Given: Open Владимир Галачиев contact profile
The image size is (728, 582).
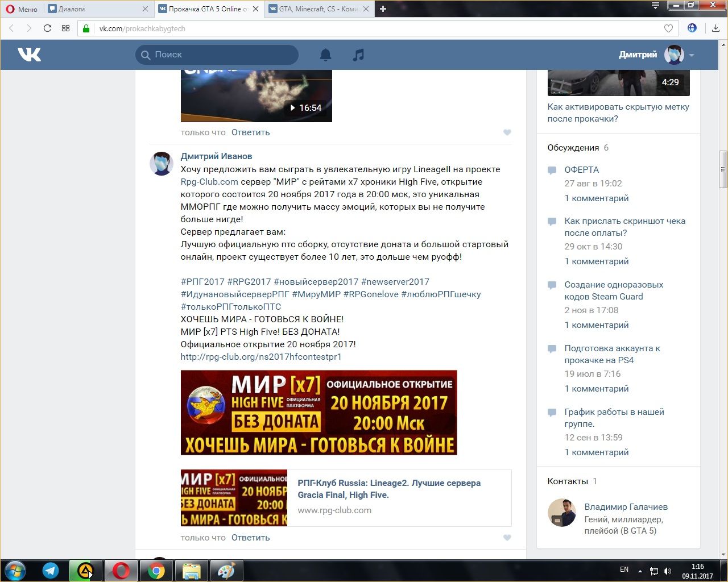Looking at the screenshot, I should pyautogui.click(x=626, y=507).
